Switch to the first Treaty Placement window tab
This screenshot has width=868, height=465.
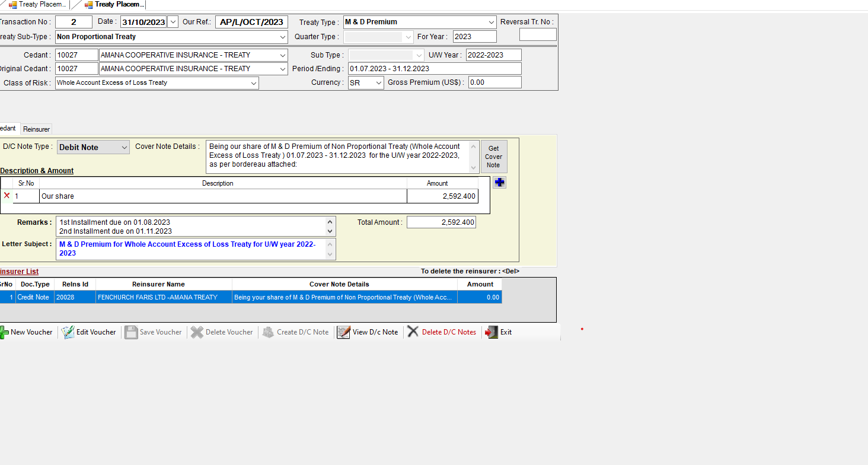click(x=37, y=5)
